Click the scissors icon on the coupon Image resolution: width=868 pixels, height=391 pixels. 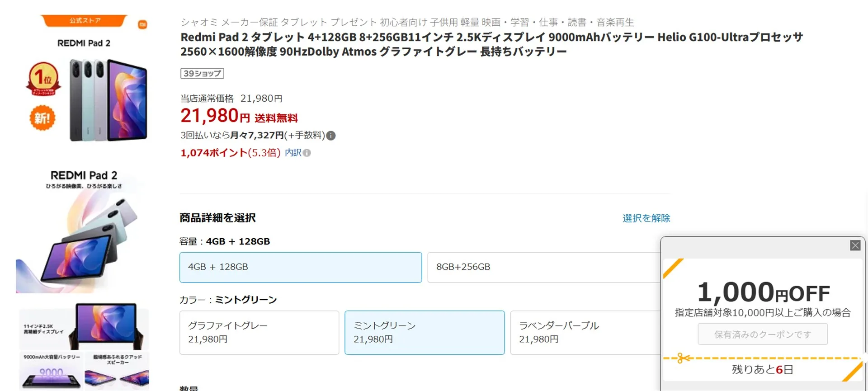[683, 358]
